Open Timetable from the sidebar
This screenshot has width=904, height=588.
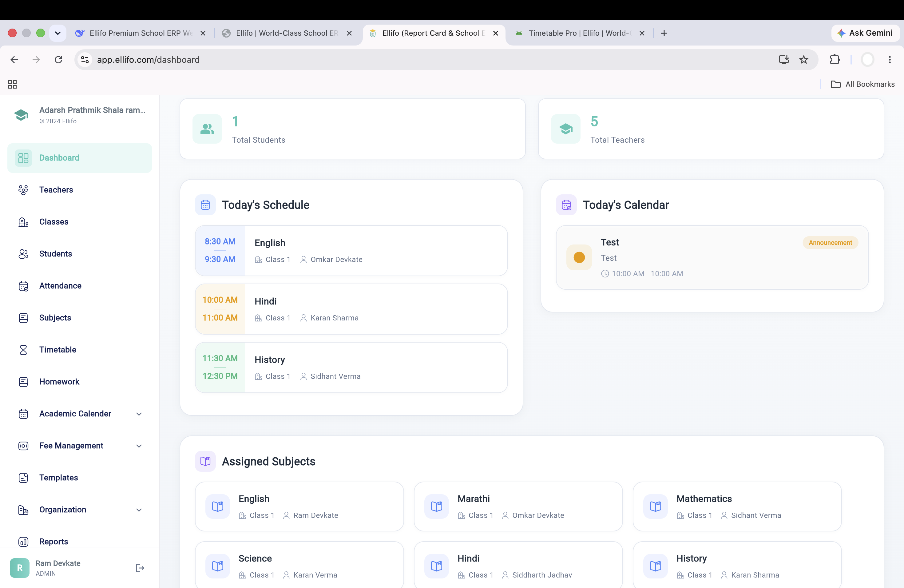pos(79,349)
